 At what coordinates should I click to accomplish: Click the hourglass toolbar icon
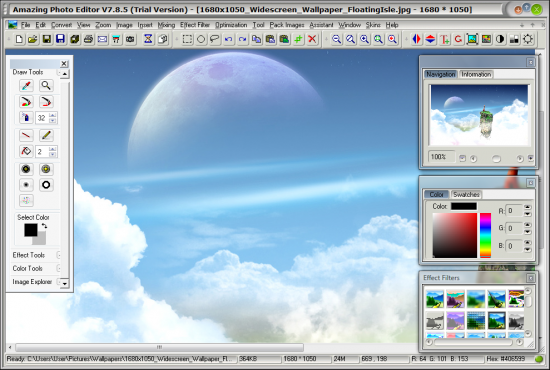(x=148, y=39)
